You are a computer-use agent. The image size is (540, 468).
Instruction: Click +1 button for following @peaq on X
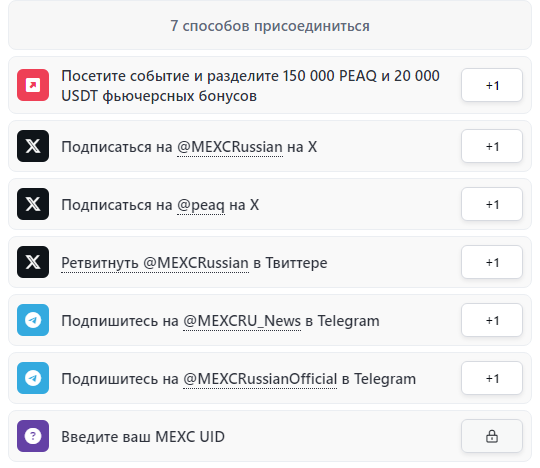click(492, 204)
